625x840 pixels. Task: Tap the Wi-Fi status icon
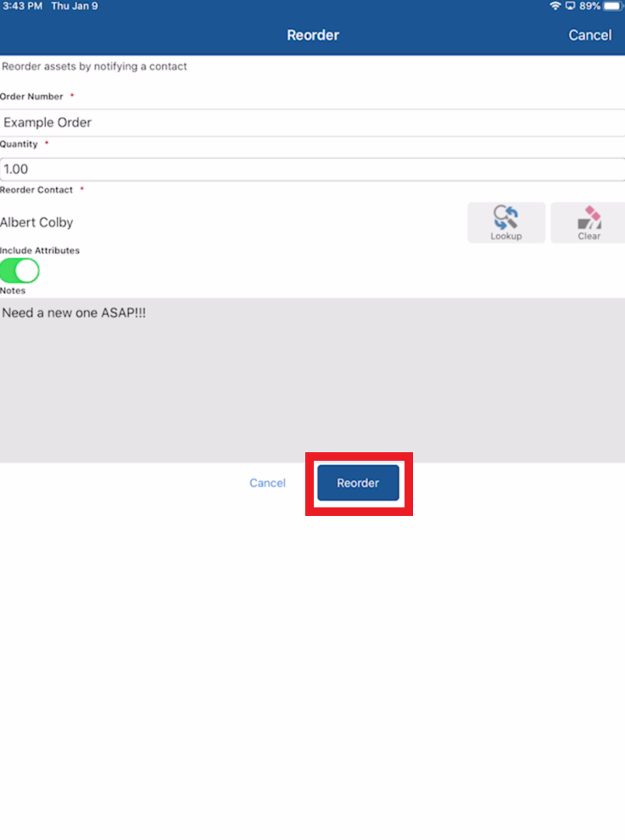tap(555, 7)
